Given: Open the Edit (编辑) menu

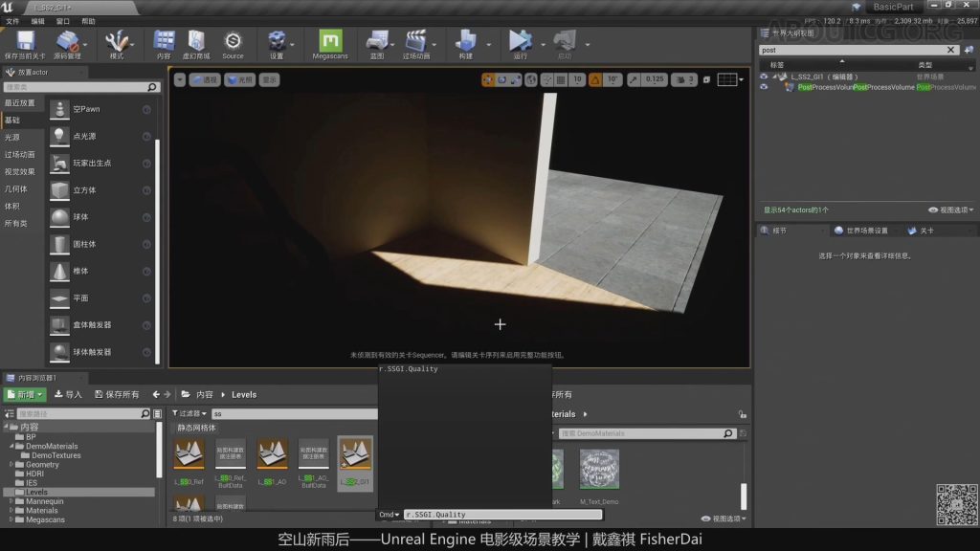Looking at the screenshot, I should [x=38, y=21].
